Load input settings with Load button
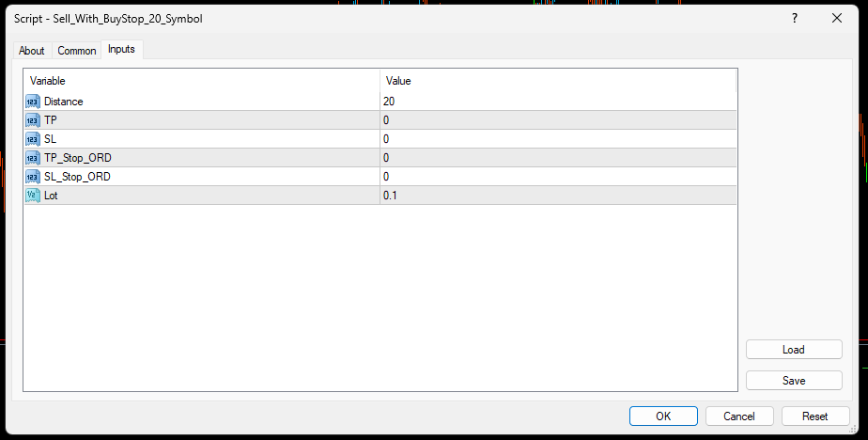Image resolution: width=868 pixels, height=440 pixels. (794, 350)
